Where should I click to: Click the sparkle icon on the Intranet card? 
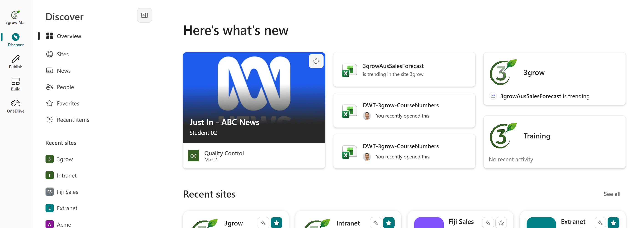click(x=375, y=223)
